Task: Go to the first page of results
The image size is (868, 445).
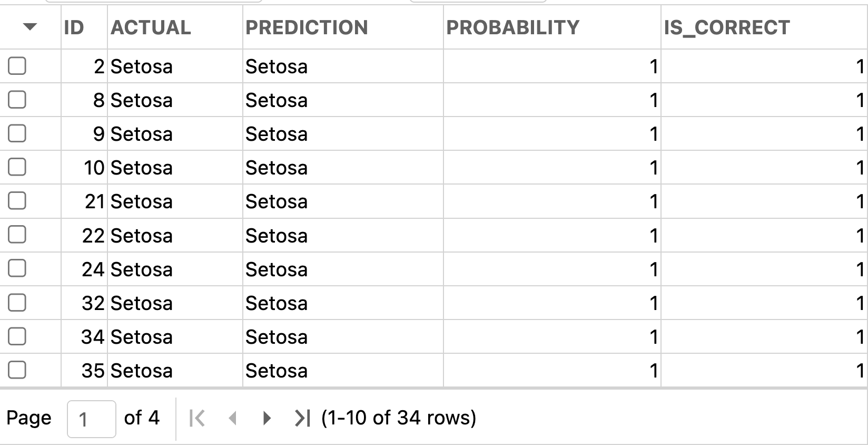Action: click(x=197, y=418)
